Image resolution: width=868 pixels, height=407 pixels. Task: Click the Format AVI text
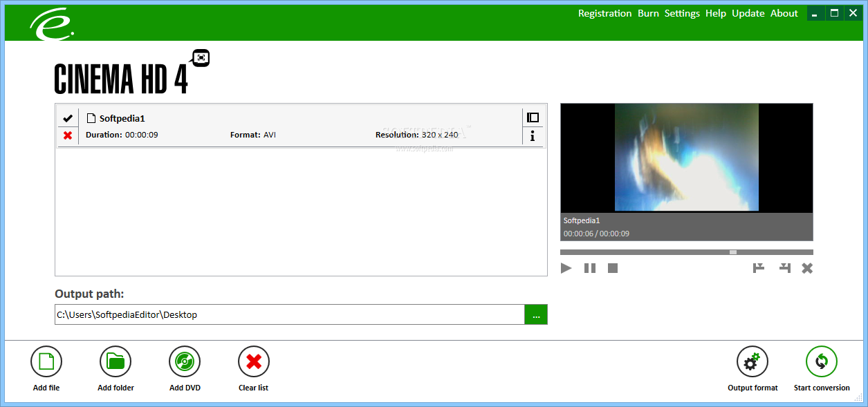point(253,135)
